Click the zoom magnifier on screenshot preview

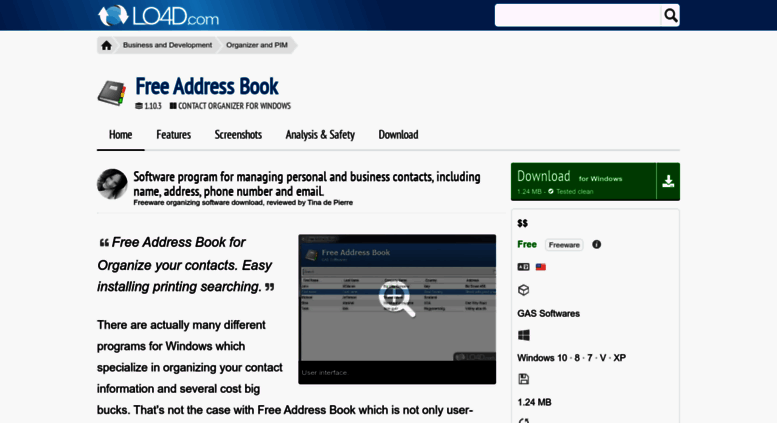397,298
